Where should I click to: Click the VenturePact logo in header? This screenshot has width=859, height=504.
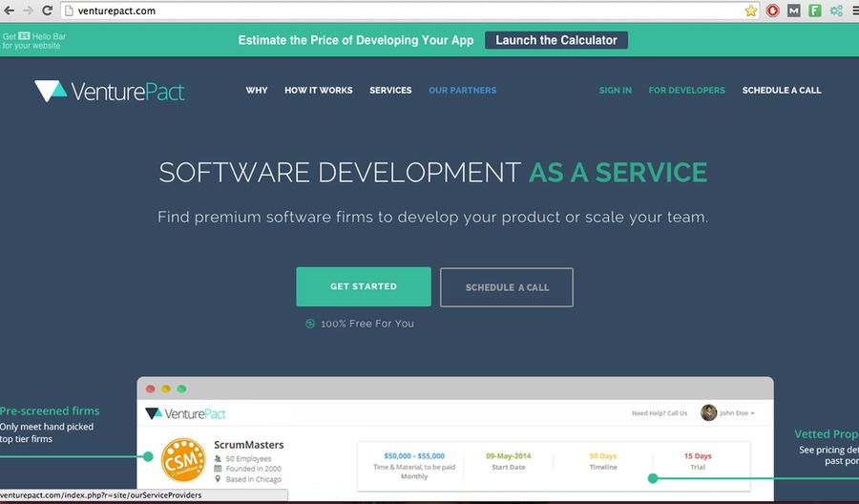click(x=110, y=91)
